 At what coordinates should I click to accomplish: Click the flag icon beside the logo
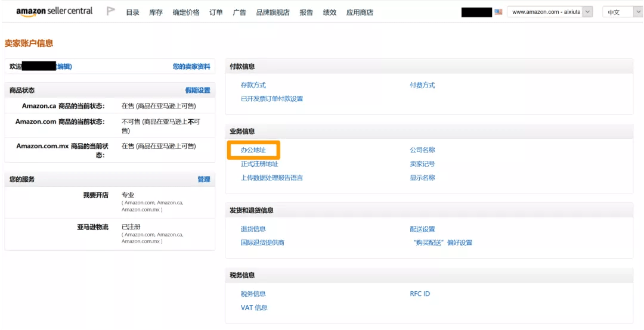110,11
